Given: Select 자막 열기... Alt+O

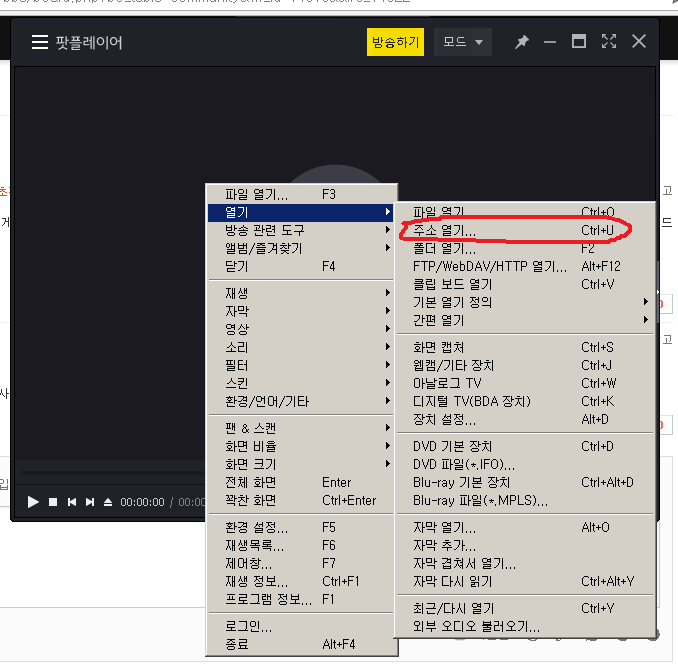Looking at the screenshot, I should point(524,528).
